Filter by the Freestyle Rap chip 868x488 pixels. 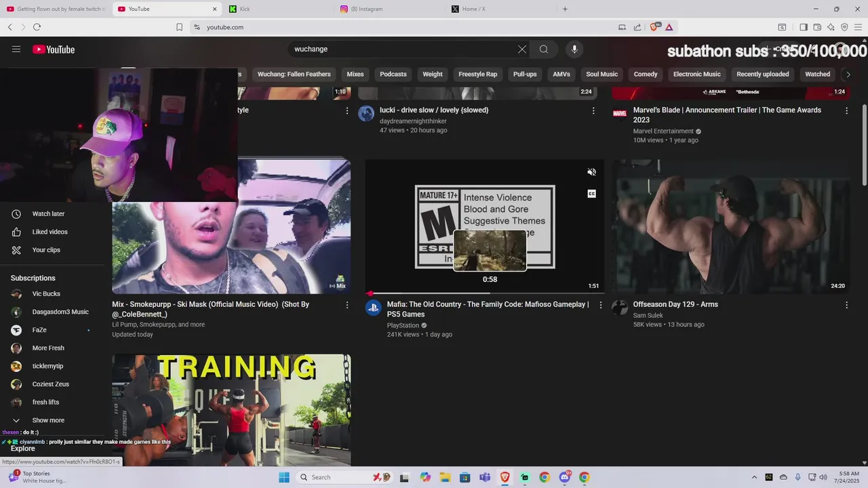coord(478,75)
